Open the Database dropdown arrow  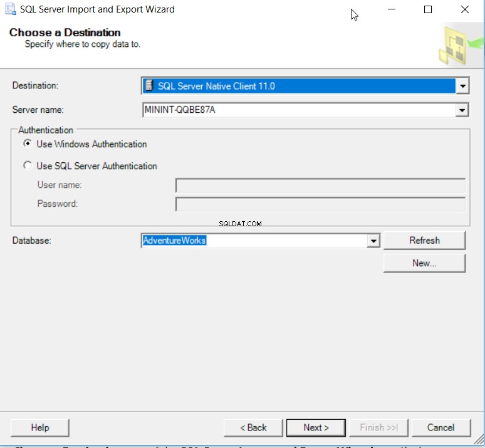click(x=373, y=241)
